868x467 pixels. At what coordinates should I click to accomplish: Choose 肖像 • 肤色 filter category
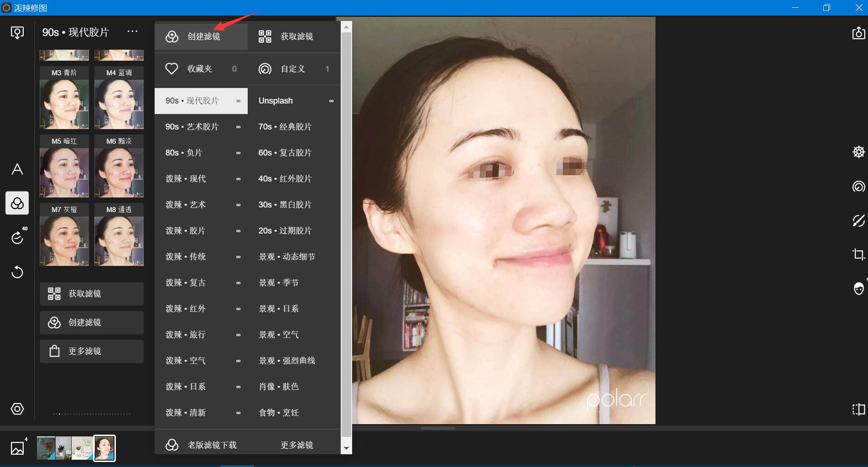click(x=294, y=387)
